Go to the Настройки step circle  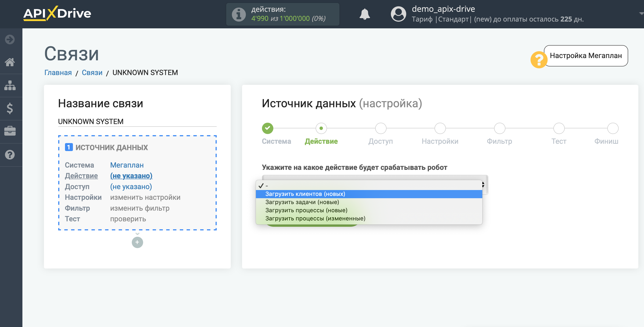(x=440, y=128)
